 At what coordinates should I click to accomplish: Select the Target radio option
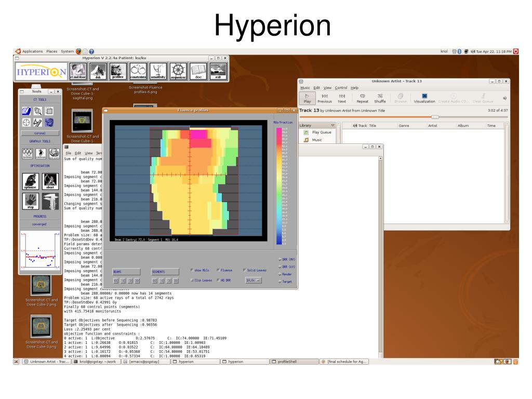[x=280, y=282]
